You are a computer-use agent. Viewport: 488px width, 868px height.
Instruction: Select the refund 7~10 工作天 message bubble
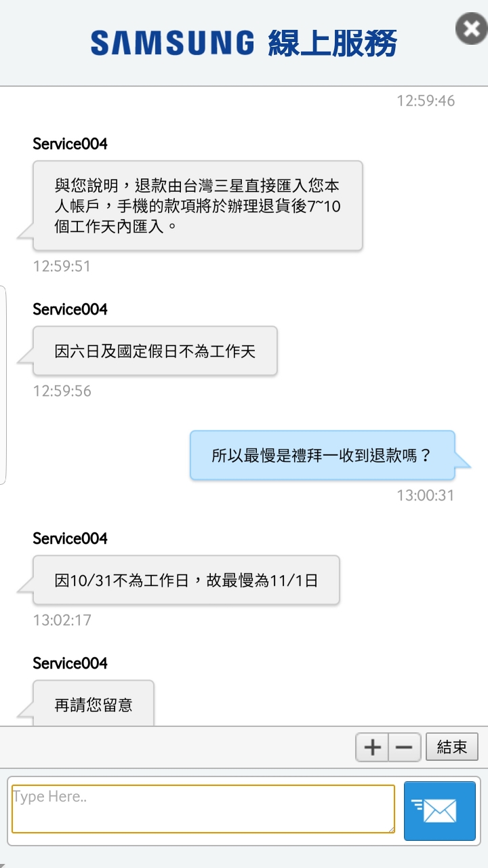click(198, 206)
